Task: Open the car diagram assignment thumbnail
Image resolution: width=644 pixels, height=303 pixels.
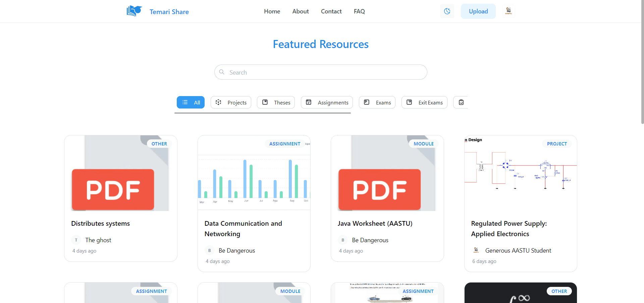Action: pyautogui.click(x=387, y=293)
